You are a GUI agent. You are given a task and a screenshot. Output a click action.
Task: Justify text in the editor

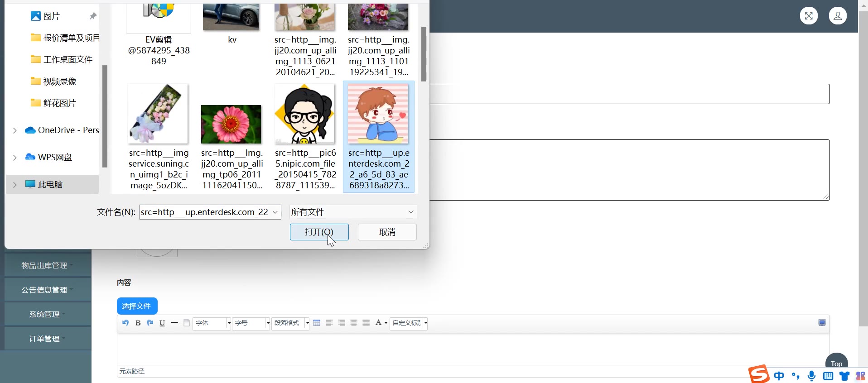pyautogui.click(x=366, y=323)
